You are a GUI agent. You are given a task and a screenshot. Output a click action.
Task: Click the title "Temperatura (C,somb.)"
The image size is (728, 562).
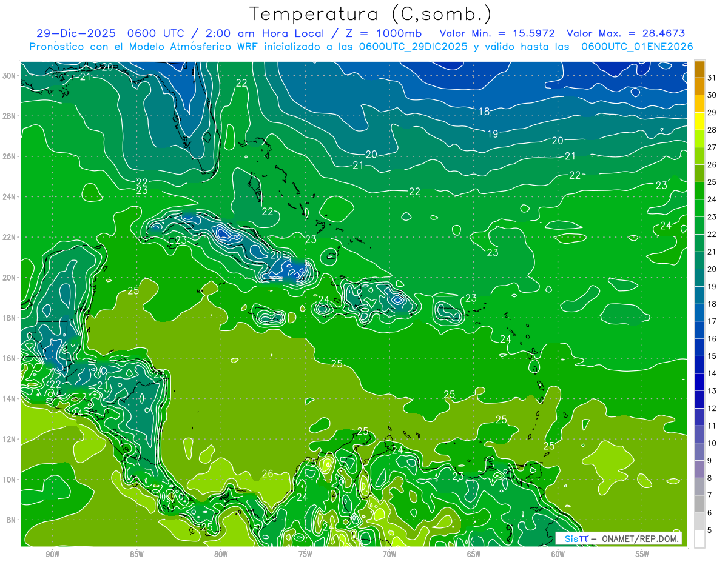click(371, 14)
